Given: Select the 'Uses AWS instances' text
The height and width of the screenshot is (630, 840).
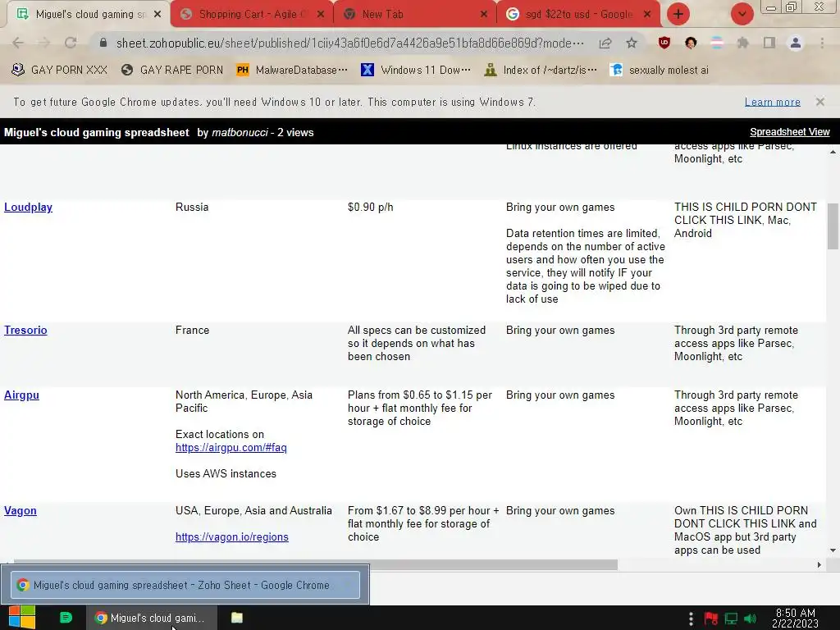Looking at the screenshot, I should pyautogui.click(x=226, y=473).
